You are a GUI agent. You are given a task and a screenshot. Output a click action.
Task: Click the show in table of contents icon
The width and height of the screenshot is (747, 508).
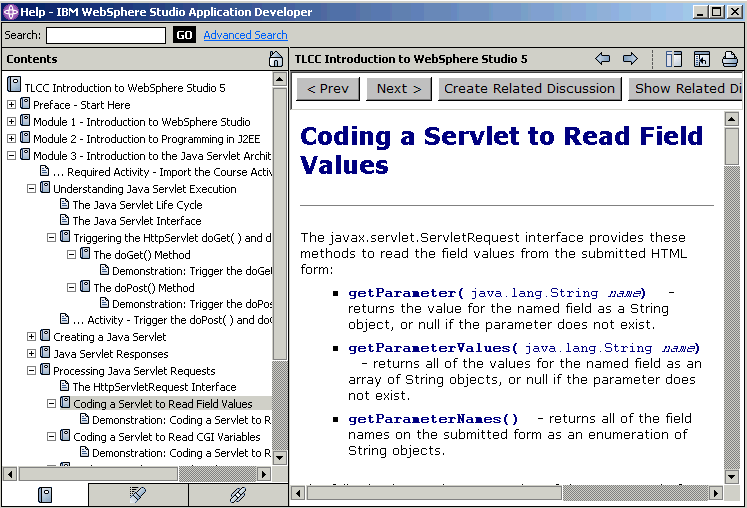(x=674, y=59)
